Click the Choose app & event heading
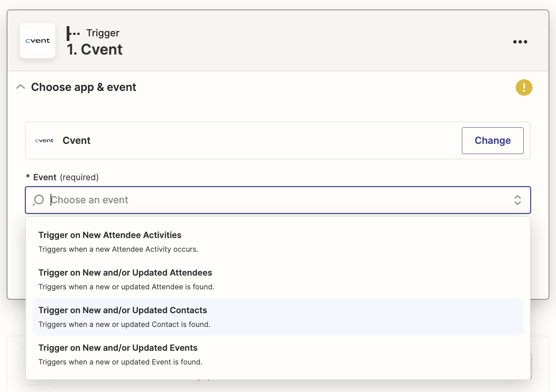The image size is (556, 392). click(84, 87)
